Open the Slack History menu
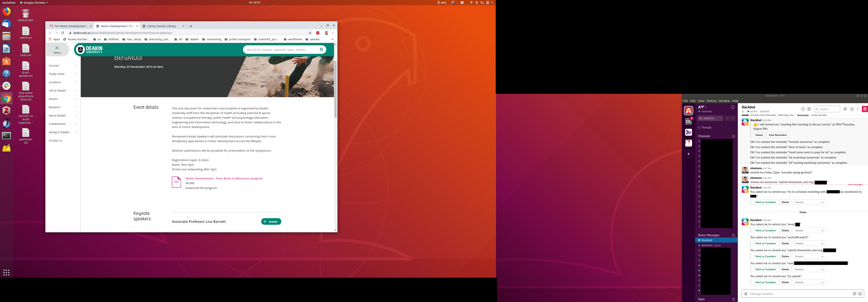 point(711,101)
